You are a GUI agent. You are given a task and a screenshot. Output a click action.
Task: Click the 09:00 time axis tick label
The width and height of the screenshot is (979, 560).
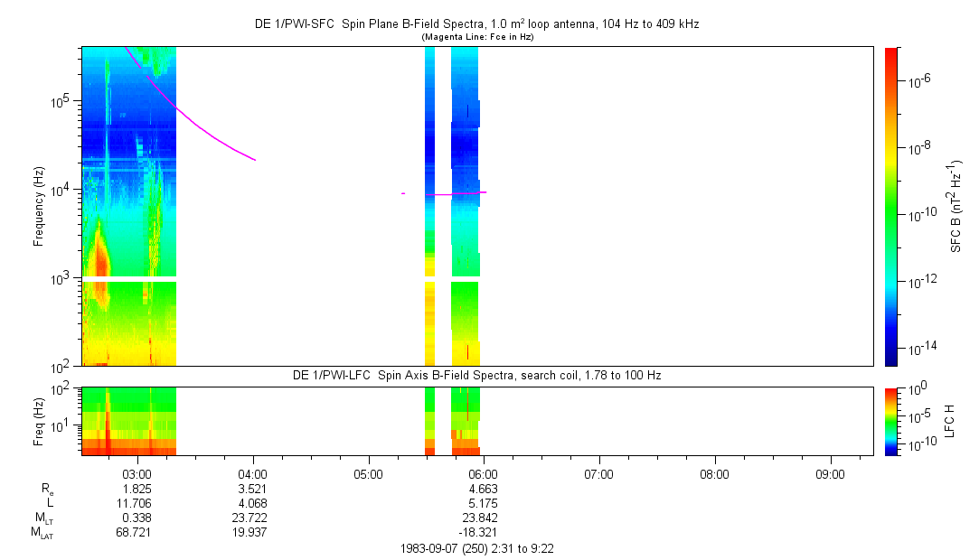tap(830, 473)
